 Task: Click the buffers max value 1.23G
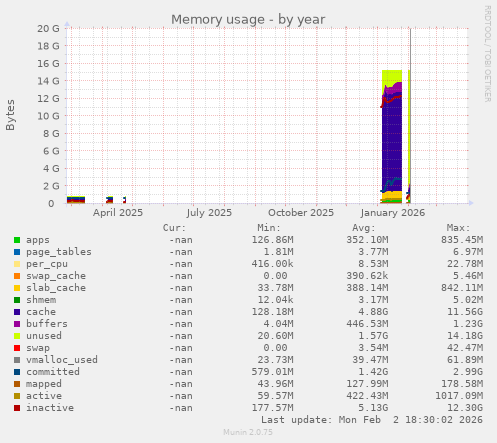point(468,324)
